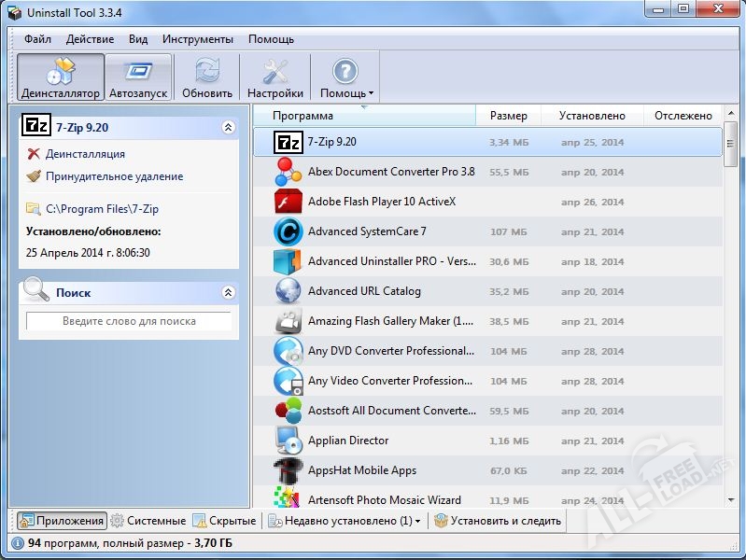This screenshot has height=560, width=746.
Task: Open the Инструменты menu
Action: (x=197, y=39)
